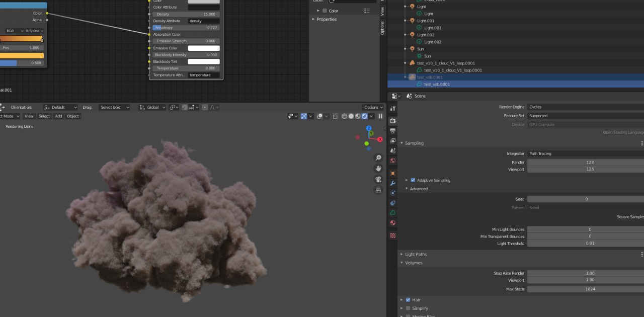This screenshot has height=317, width=644.
Task: Enable the Simplify checkbox
Action: click(x=408, y=308)
